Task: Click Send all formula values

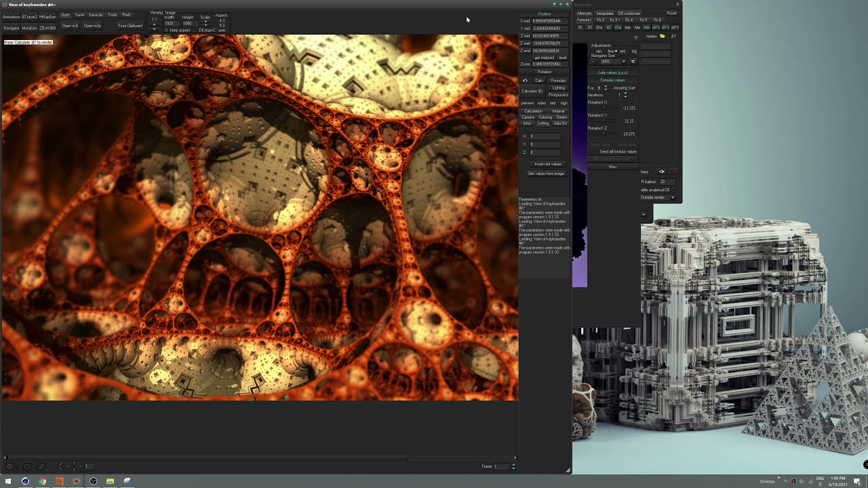Action: (x=618, y=152)
